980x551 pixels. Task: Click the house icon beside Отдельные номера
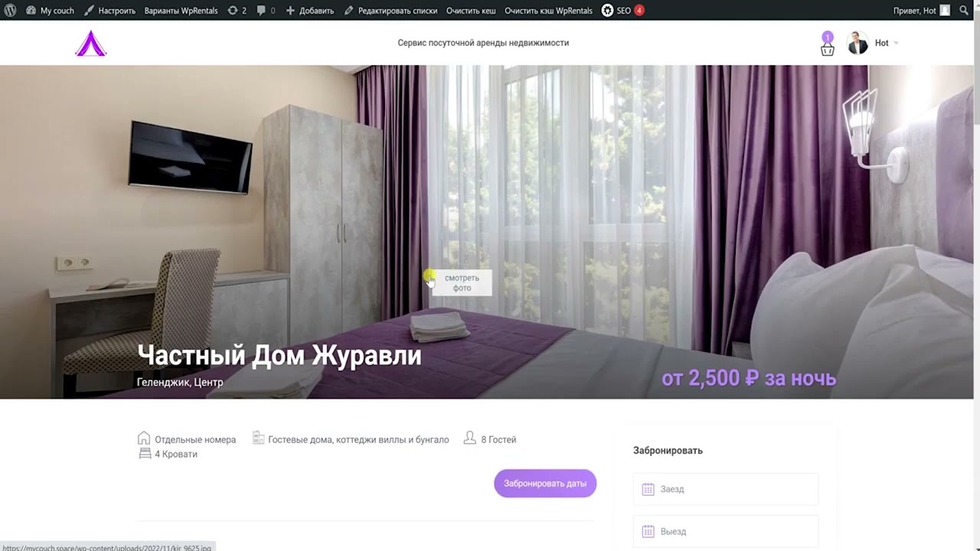(x=144, y=439)
